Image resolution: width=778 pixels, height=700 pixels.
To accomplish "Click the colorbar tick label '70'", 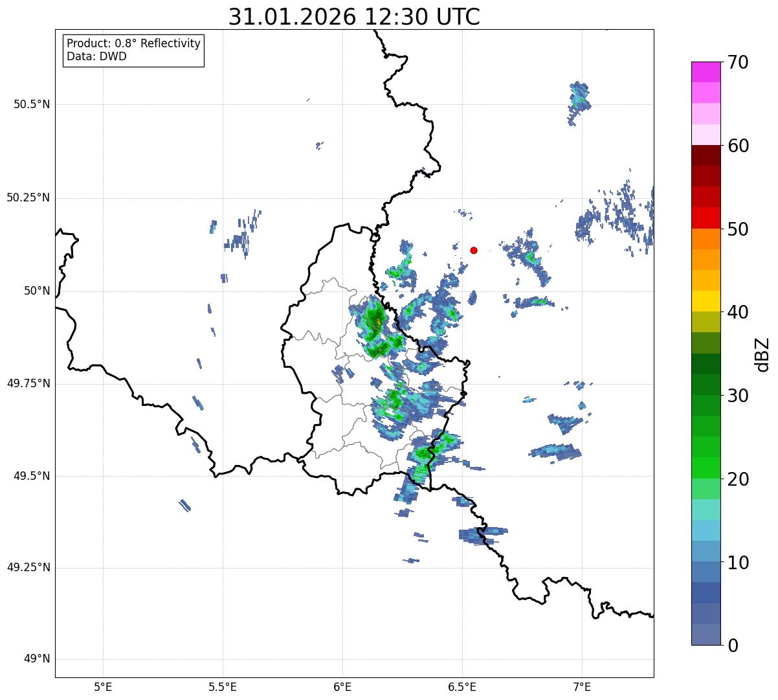I will click(x=738, y=62).
